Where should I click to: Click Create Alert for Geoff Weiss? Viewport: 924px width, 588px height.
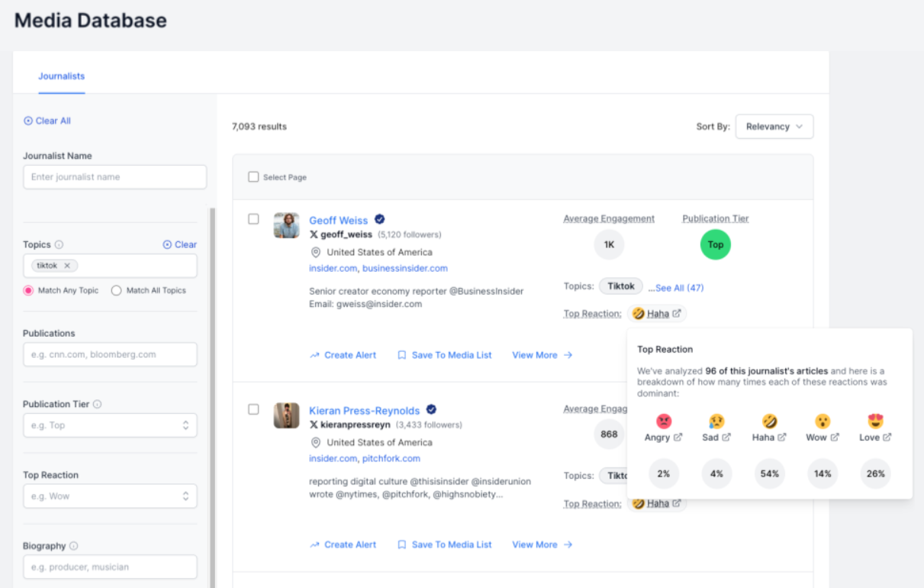[x=343, y=355]
